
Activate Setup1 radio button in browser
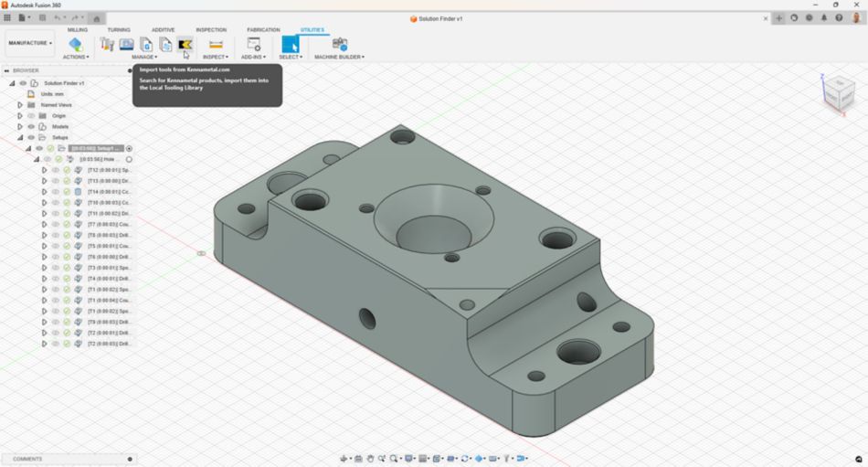coord(129,148)
